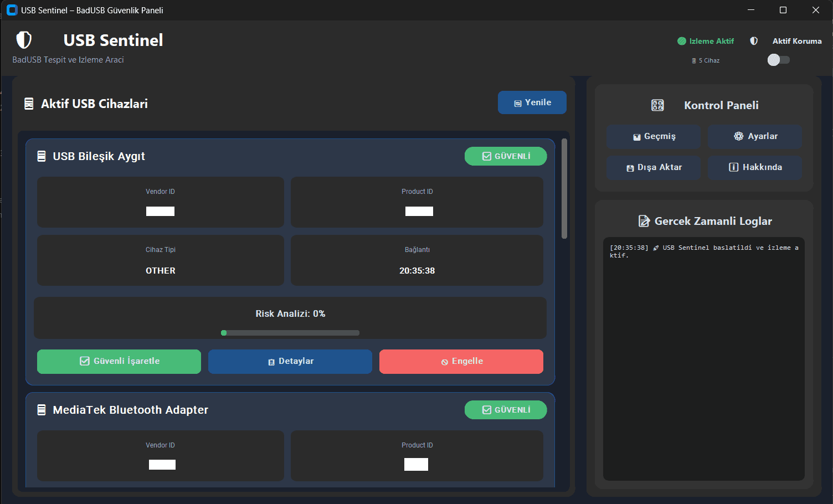
Task: Open the Hakkında about dialog
Action: click(755, 167)
